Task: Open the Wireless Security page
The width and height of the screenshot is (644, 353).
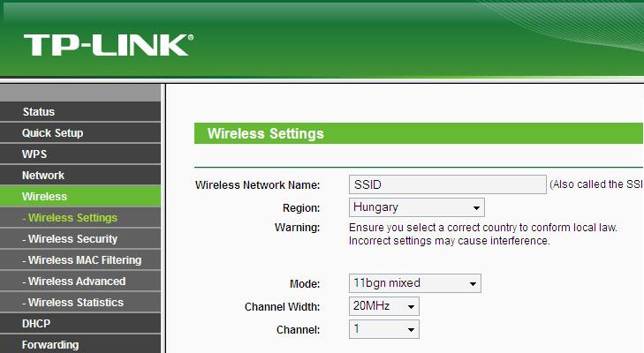Action: click(80, 239)
